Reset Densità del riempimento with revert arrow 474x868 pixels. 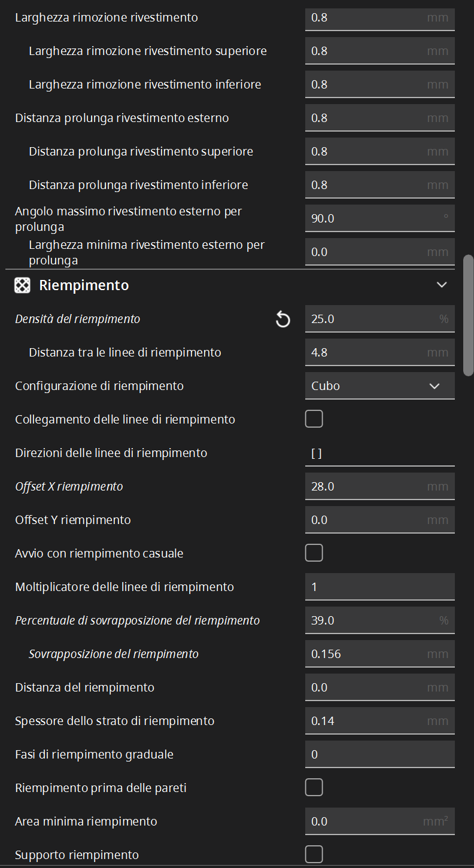pyautogui.click(x=282, y=319)
